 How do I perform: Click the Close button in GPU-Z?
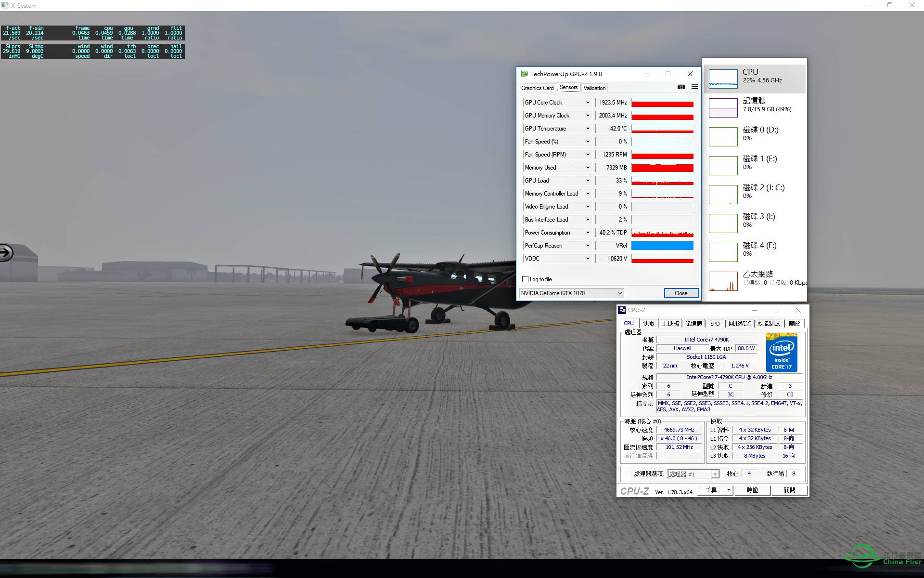tap(680, 293)
